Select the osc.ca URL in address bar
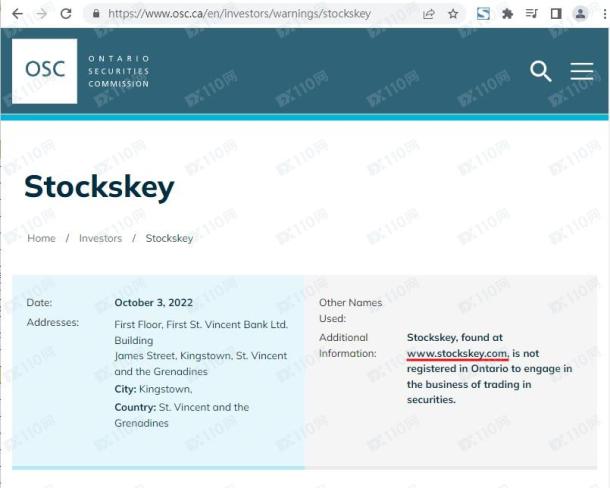Image resolution: width=610 pixels, height=488 pixels. point(239,14)
